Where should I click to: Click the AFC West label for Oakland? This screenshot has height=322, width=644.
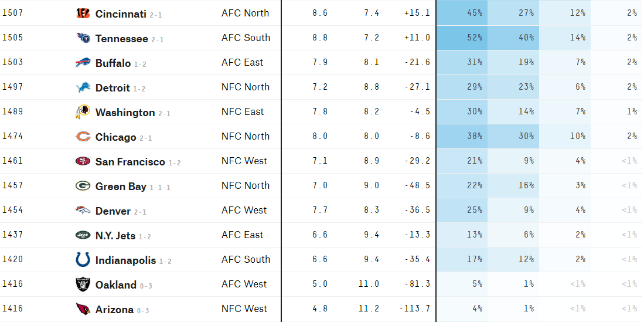(x=244, y=284)
